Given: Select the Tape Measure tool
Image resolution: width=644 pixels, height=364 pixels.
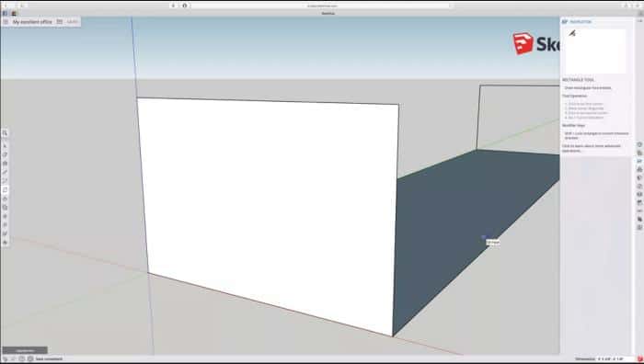Looking at the screenshot, I should [5, 225].
